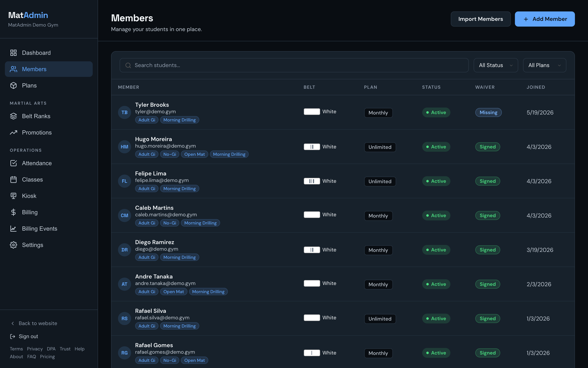The height and width of the screenshot is (368, 588).
Task: Focus the Search students field
Action: [294, 65]
